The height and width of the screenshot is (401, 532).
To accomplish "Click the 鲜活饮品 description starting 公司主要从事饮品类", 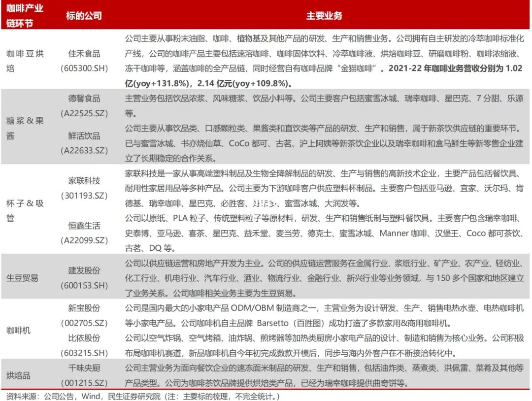I will [x=324, y=128].
